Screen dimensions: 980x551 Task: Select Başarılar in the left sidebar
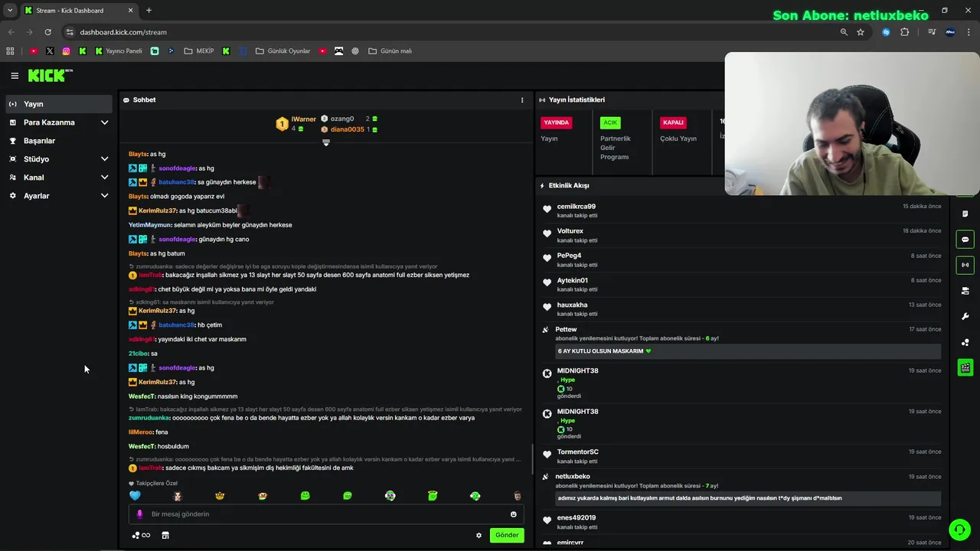coord(60,141)
